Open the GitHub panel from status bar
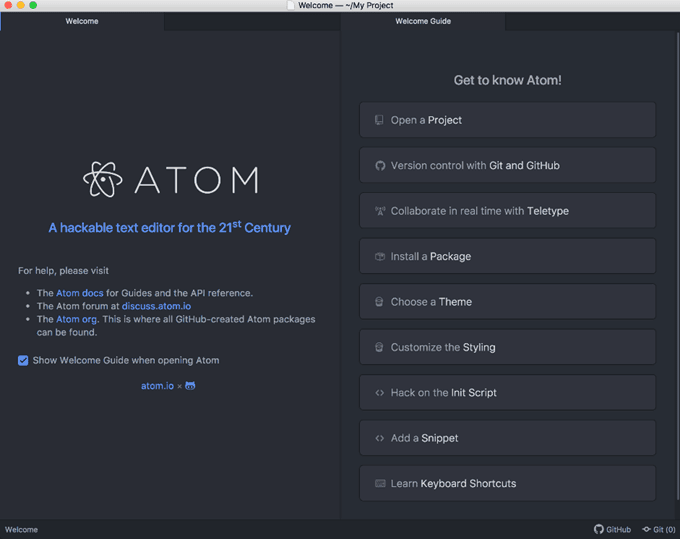 pos(612,529)
